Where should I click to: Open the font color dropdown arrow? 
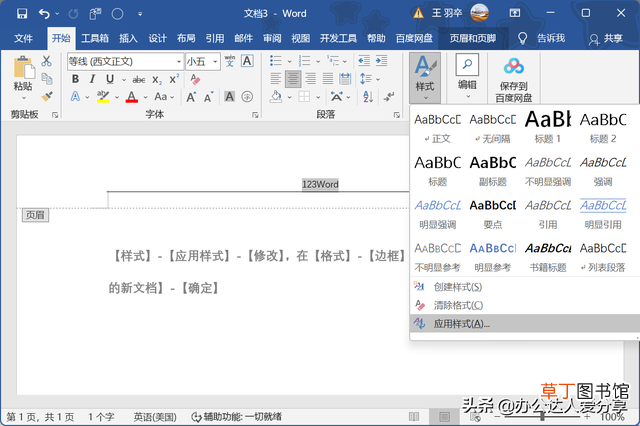(x=145, y=97)
